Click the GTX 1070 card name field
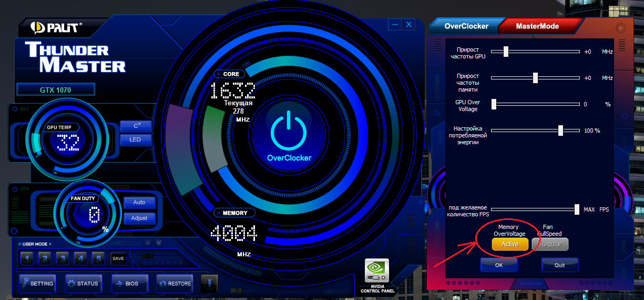Screen dimensions: 644x300 point(56,89)
